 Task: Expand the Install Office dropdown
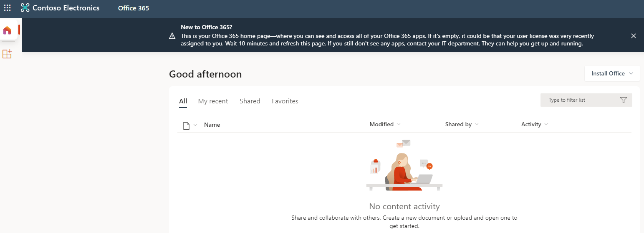pyautogui.click(x=612, y=73)
